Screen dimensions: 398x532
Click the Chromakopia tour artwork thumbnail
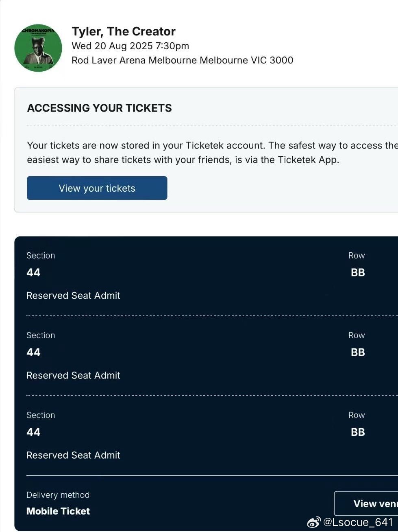click(x=38, y=48)
